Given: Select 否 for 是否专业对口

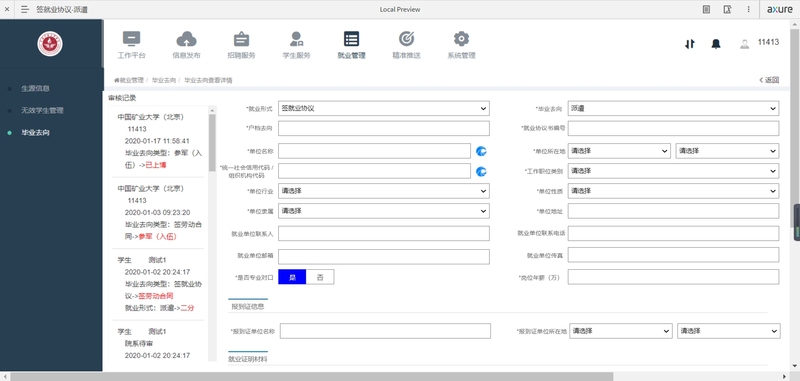Looking at the screenshot, I should pos(320,277).
